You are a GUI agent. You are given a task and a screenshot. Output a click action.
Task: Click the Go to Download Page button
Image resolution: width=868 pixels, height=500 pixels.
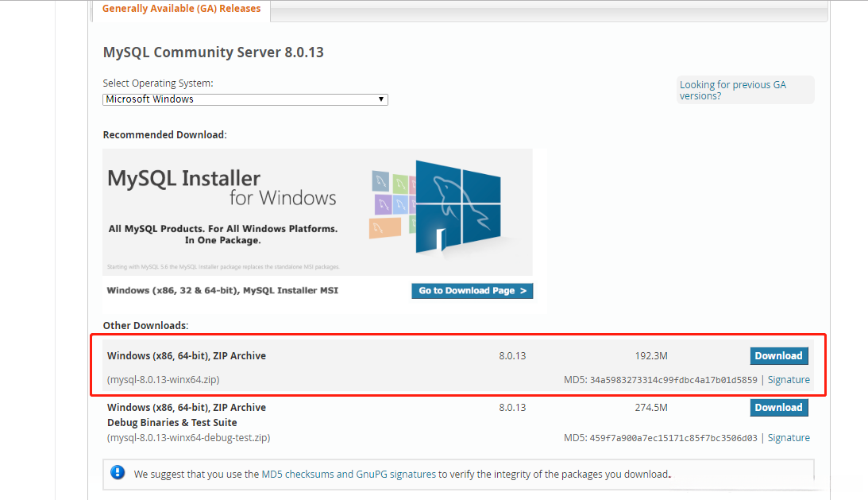473,290
